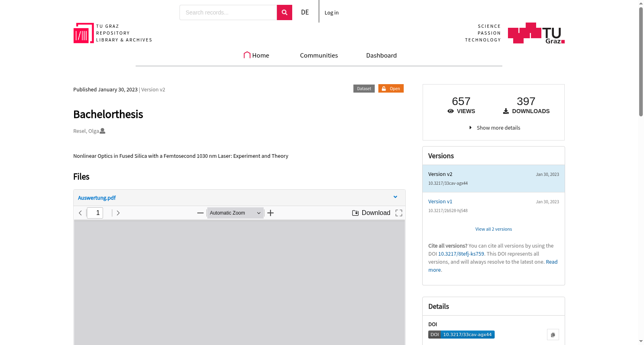Open the TU Graz university logo
This screenshot has width=644, height=345.
click(536, 33)
